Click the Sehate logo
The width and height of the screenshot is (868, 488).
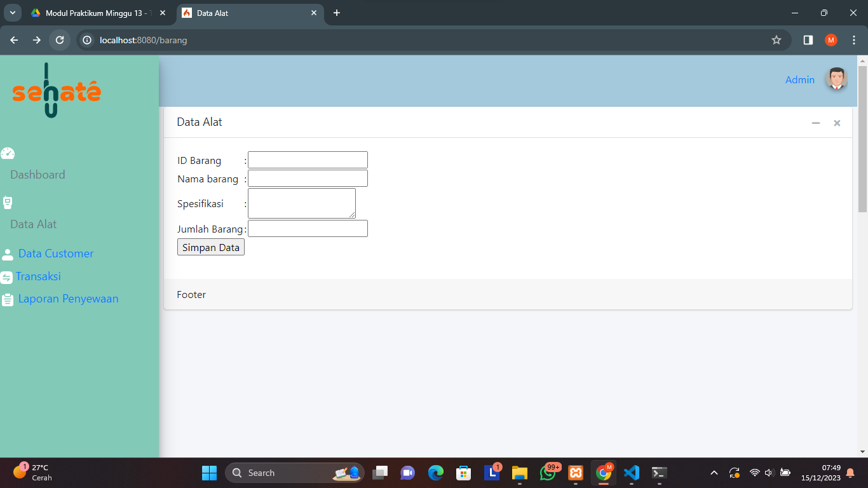tap(57, 91)
